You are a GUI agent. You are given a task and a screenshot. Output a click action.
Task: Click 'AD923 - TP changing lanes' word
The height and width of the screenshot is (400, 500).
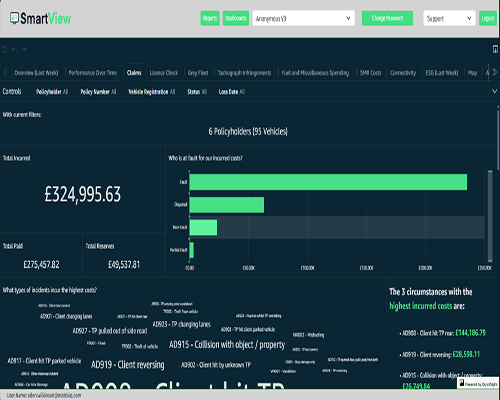(x=182, y=324)
